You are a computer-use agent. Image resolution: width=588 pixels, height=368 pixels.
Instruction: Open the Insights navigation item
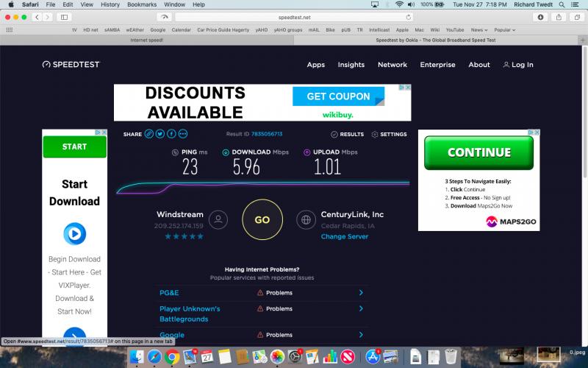pyautogui.click(x=351, y=65)
